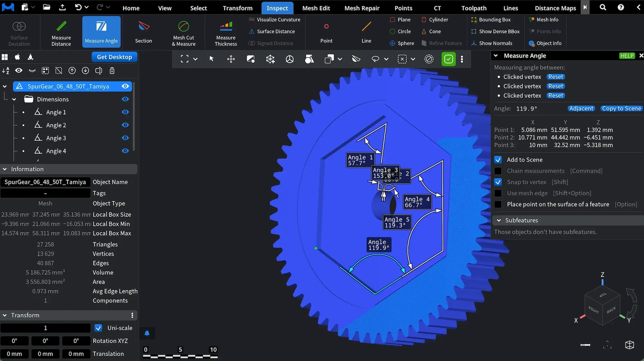The height and width of the screenshot is (361, 644).
Task: Enable Chain measurements checkbox
Action: click(x=498, y=171)
